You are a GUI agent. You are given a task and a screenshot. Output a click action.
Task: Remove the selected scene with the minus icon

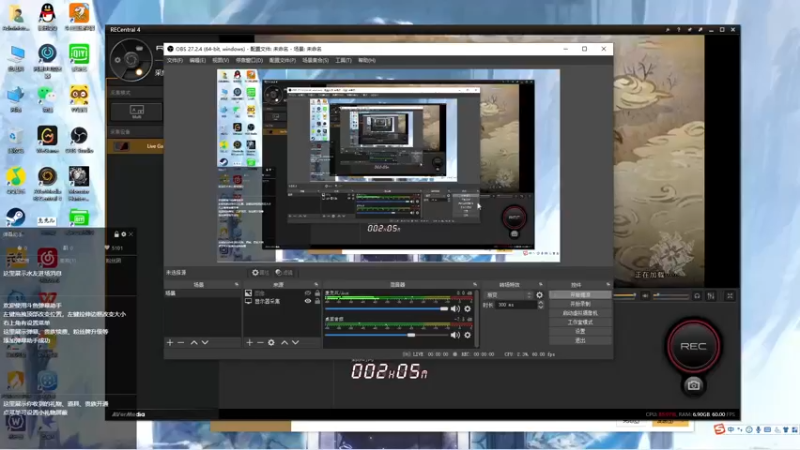coord(181,342)
